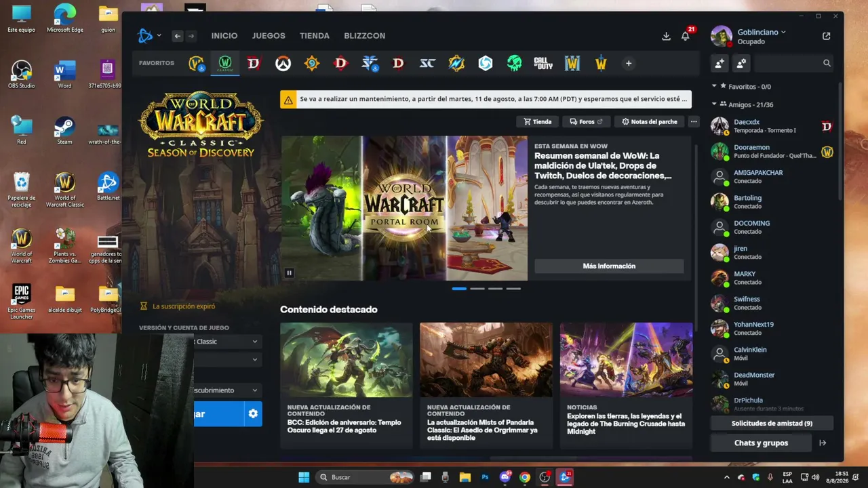Screen dimensions: 868x488
Task: Open Google Chrome from the taskbar
Action: click(524, 477)
